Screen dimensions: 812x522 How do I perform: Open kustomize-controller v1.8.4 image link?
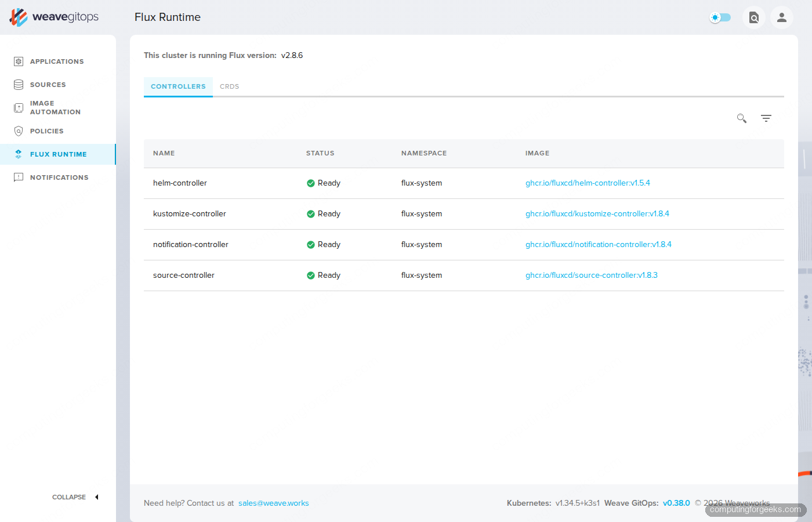(597, 214)
